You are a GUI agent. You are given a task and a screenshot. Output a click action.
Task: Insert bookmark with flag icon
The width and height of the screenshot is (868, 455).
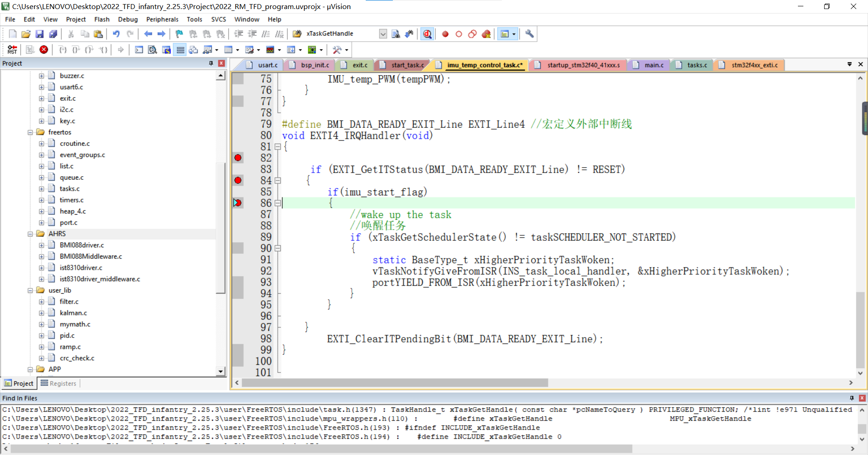click(179, 34)
